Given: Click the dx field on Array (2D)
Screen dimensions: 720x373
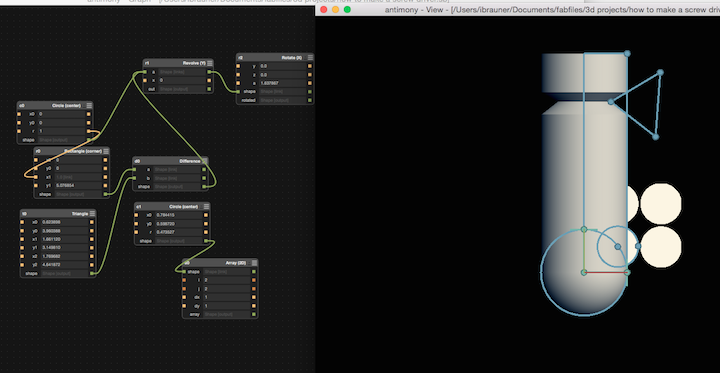Looking at the screenshot, I should 226,297.
